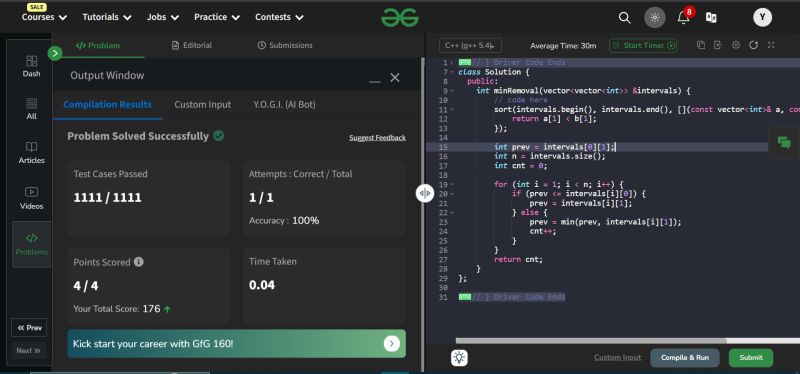Open the user profile avatar
Screen dimensions: 800x374
click(x=762, y=17)
